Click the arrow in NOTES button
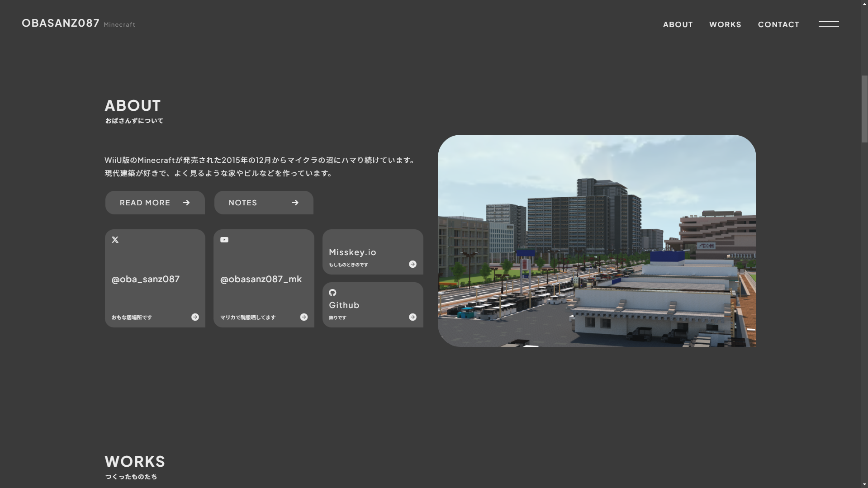Image resolution: width=868 pixels, height=488 pixels. (x=295, y=203)
